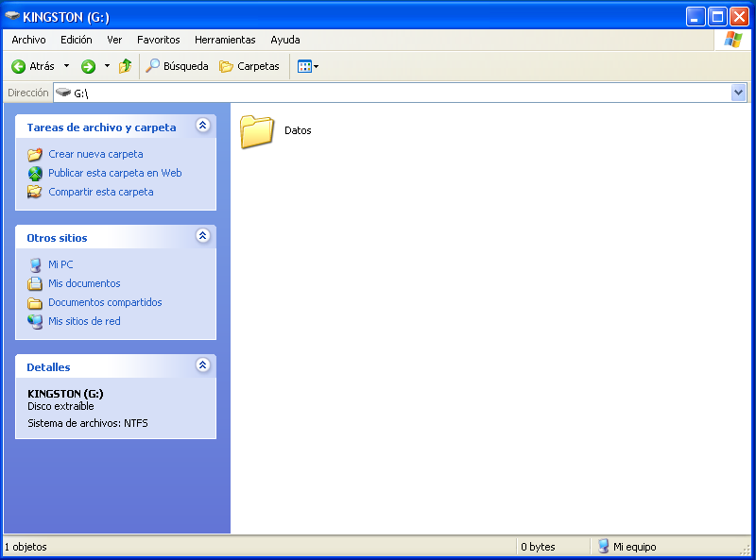Image resolution: width=756 pixels, height=560 pixels.
Task: Open the Atrás history dropdown arrow
Action: [x=66, y=66]
